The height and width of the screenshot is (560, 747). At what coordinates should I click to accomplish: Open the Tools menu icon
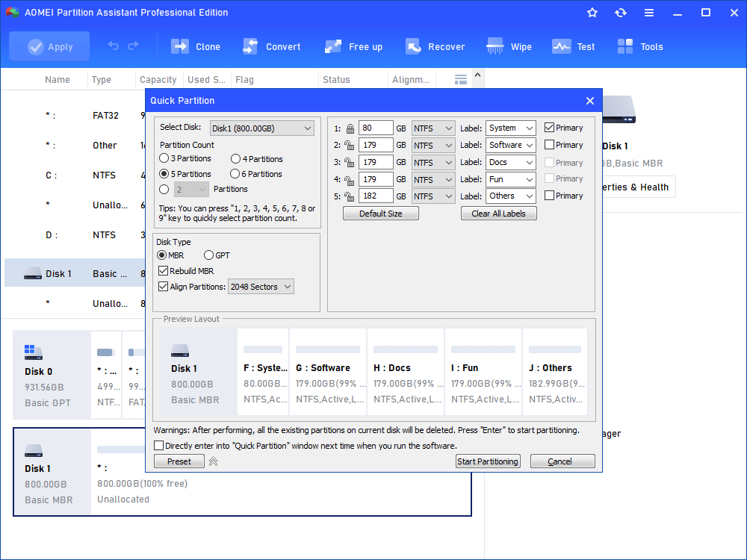click(625, 46)
